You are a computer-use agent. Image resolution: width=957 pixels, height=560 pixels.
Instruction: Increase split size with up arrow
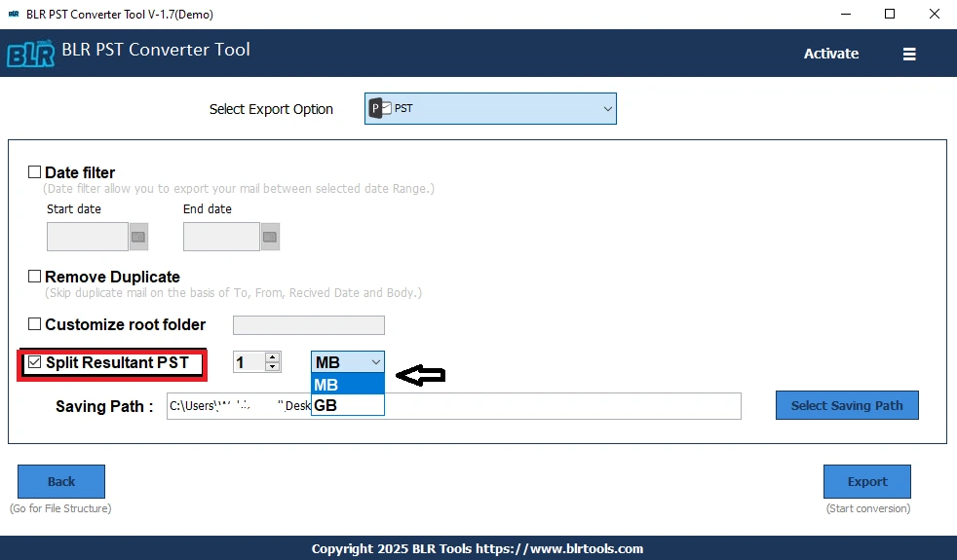[x=273, y=357]
